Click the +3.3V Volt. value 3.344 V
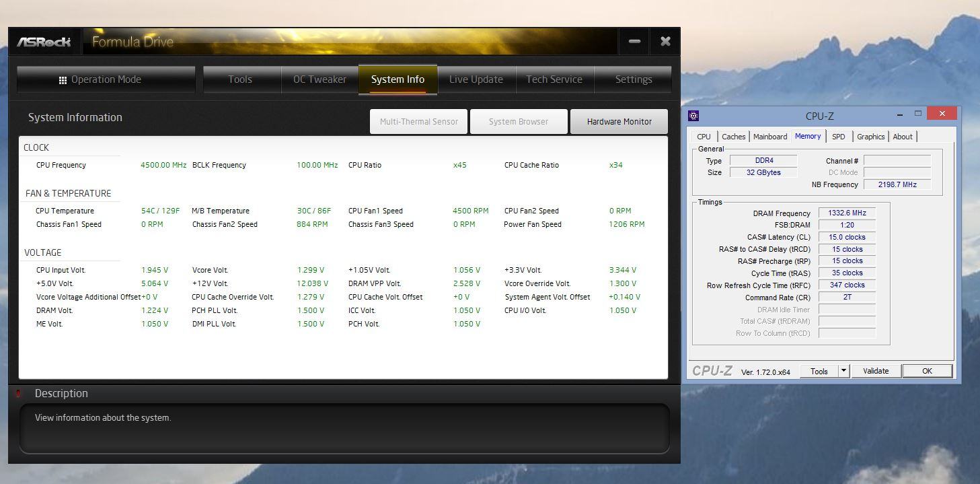Screen dimensions: 980x484 623,270
